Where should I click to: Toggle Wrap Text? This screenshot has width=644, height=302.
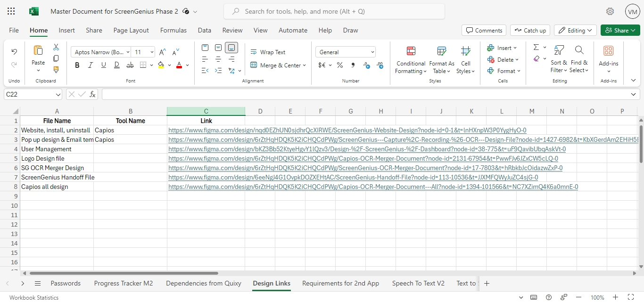pos(268,52)
